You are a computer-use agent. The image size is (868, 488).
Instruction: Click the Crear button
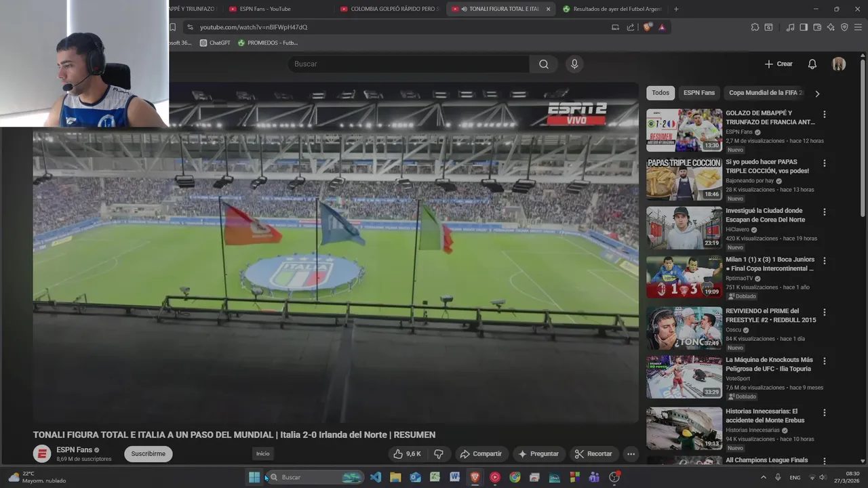click(x=778, y=64)
